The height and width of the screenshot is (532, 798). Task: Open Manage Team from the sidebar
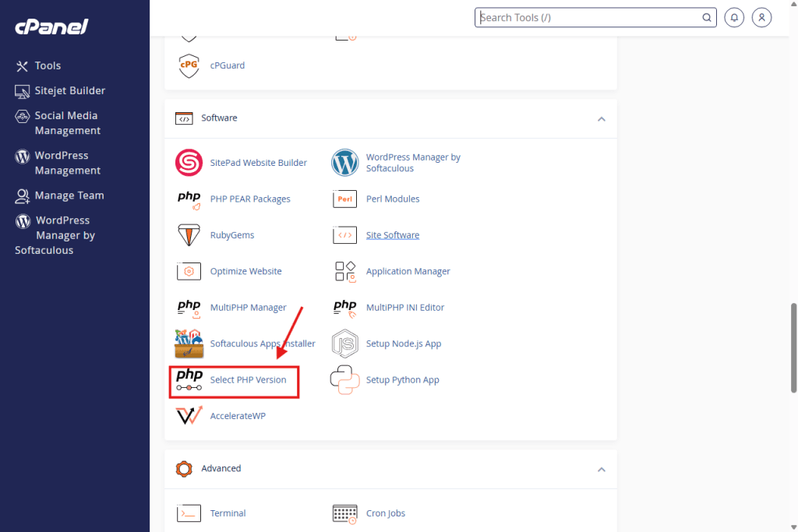pyautogui.click(x=69, y=196)
